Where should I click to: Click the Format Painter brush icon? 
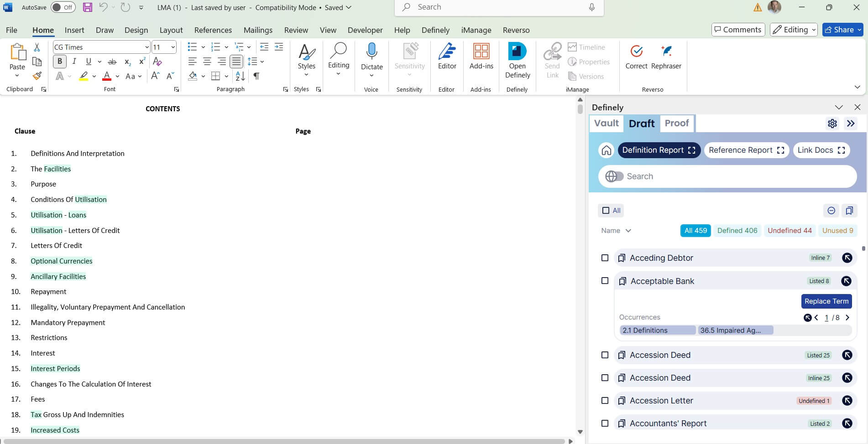tap(37, 76)
